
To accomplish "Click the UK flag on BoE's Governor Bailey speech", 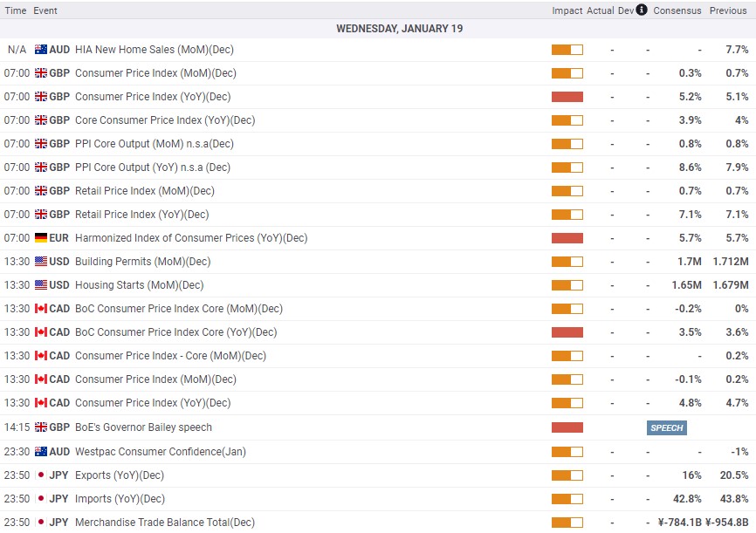I will point(40,427).
